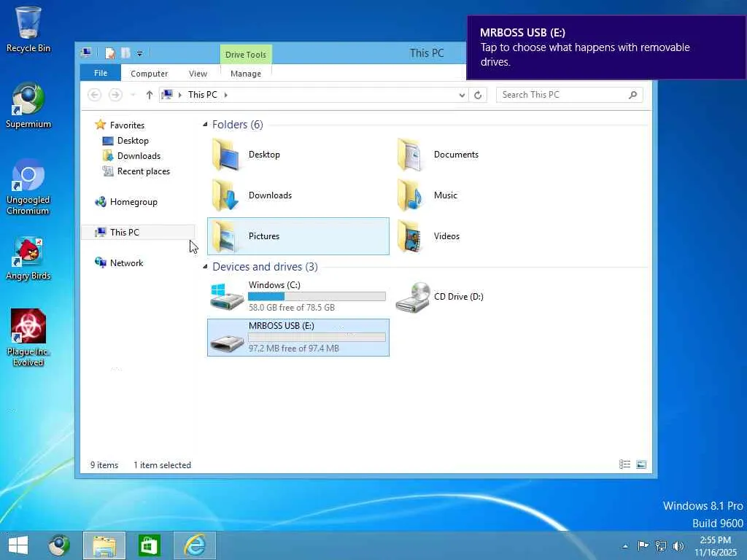Select Network in navigation pane

coord(126,262)
